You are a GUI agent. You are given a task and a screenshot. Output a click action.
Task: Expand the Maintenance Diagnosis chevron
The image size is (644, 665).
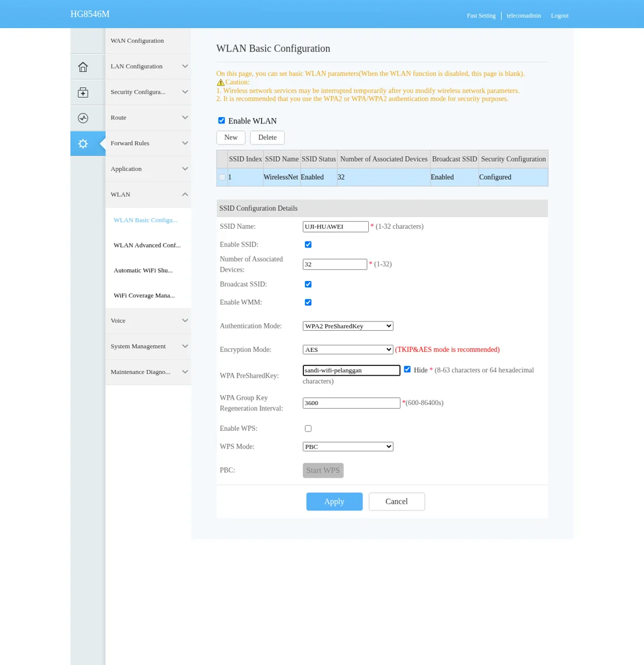click(185, 372)
